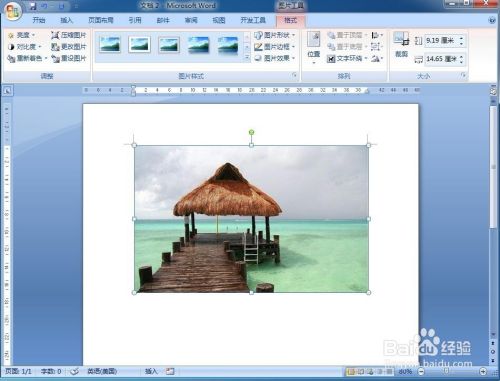
Task: Click the zoom out minus button
Action: [421, 371]
